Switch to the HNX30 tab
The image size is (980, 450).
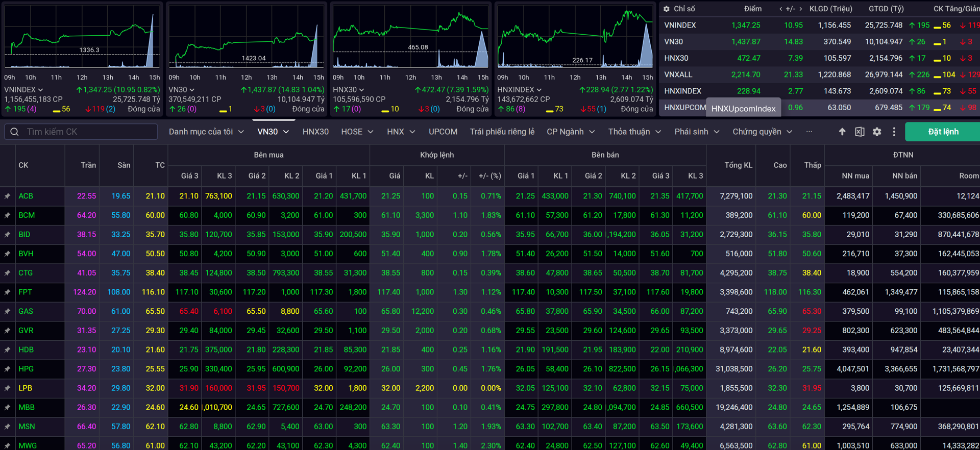click(315, 132)
